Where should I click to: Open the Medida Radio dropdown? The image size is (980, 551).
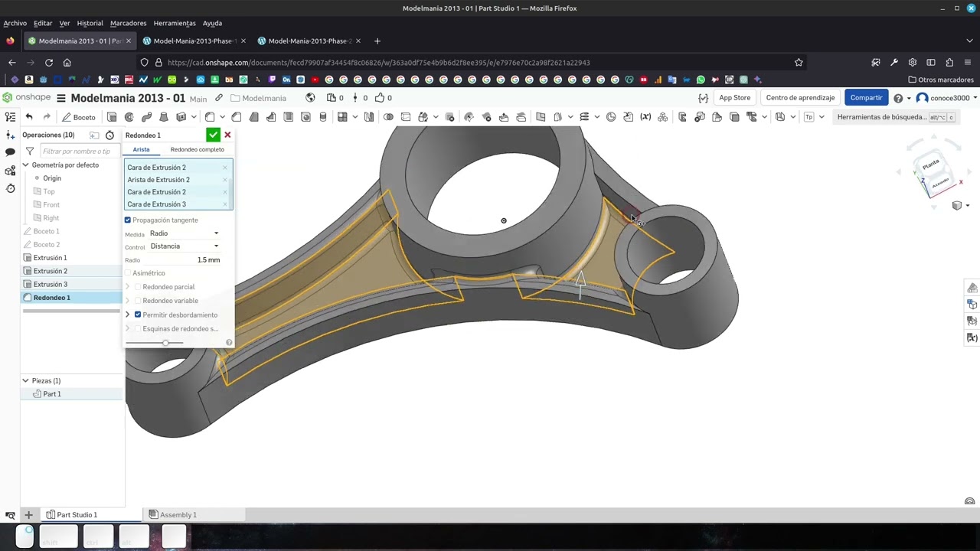click(x=184, y=233)
